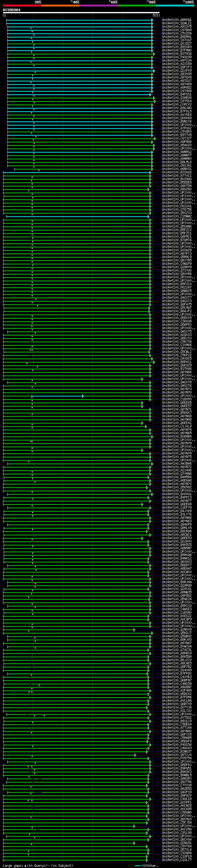The image size is (197, 868).
Task: Select UniRef100_B8LML6 label
Action: [x=176, y=162]
